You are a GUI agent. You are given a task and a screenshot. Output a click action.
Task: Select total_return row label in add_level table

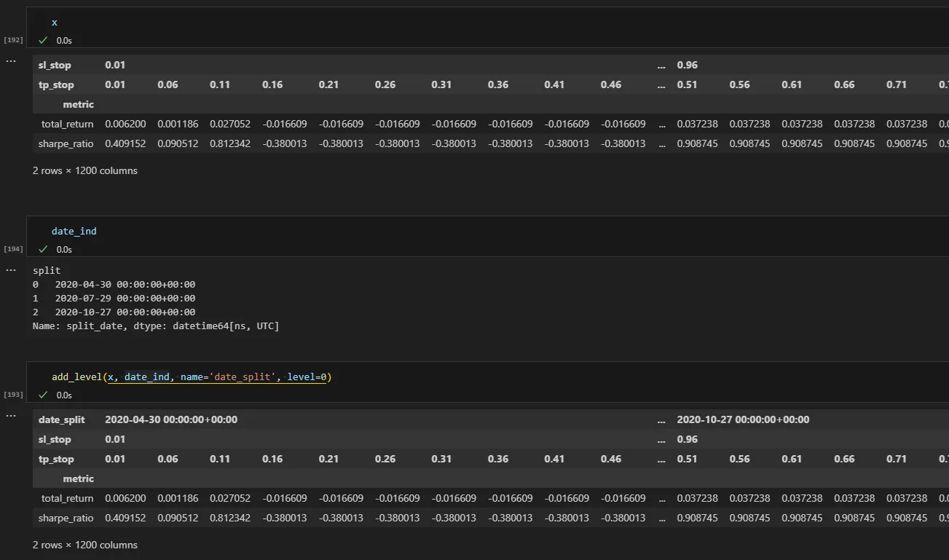point(68,499)
